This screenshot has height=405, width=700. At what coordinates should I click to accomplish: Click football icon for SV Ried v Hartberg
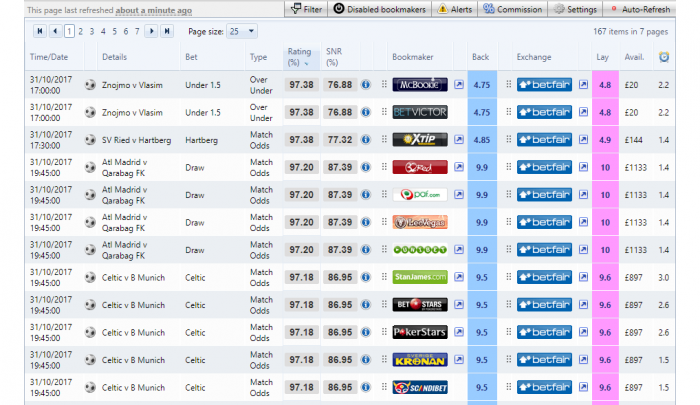pos(90,140)
